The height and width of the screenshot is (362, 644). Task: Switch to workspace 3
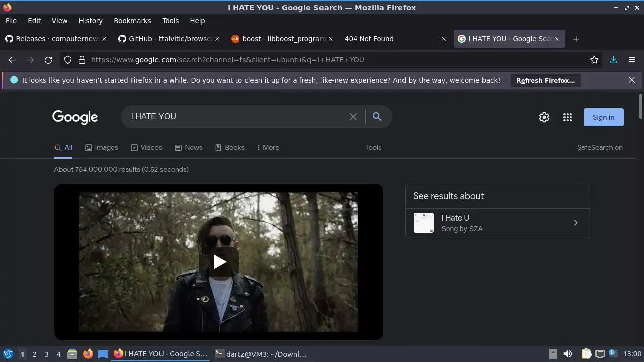point(46,354)
